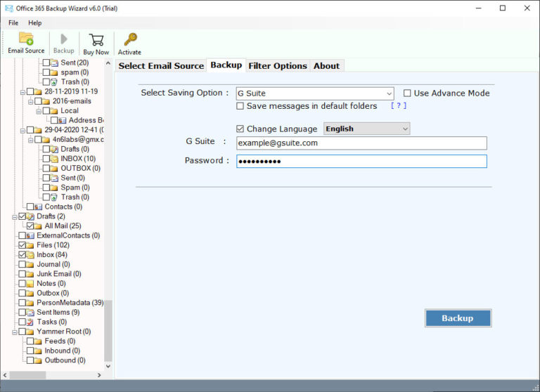Click the Trash (0) icon under Spam (0)

coord(54,197)
